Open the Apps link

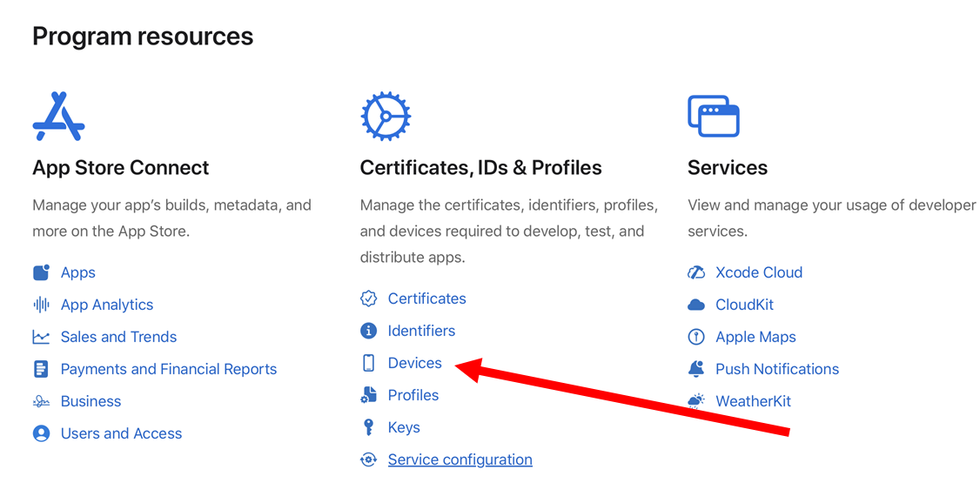pos(78,273)
